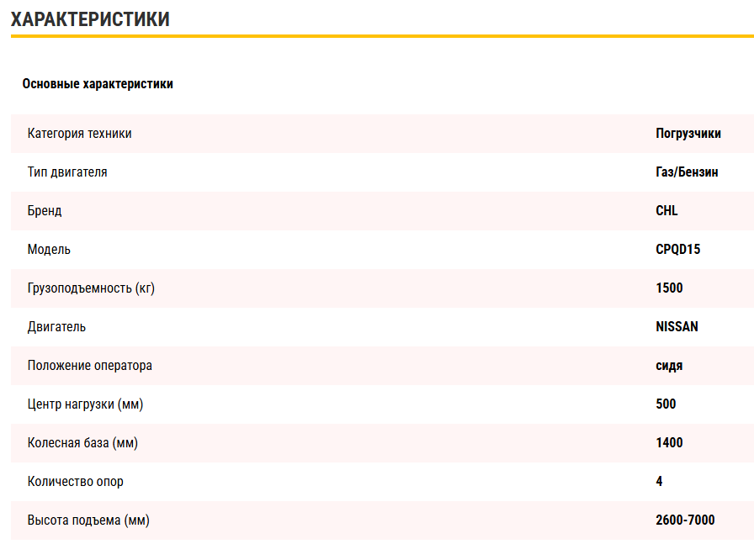754x560 pixels.
Task: Click the CHL brand value
Action: (666, 211)
